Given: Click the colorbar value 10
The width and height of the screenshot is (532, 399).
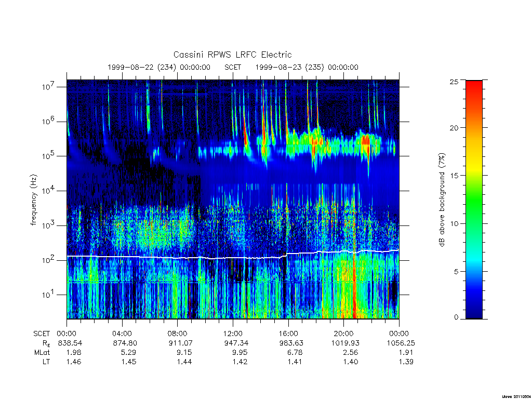Looking at the screenshot, I should pos(454,223).
